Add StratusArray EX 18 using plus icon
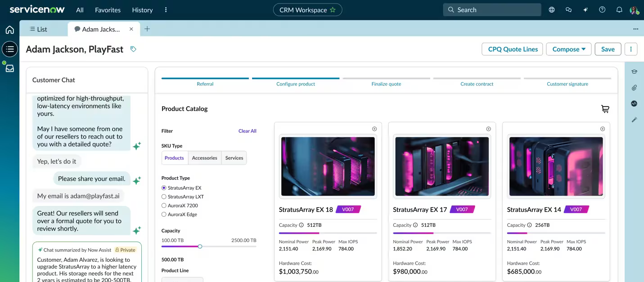 click(x=374, y=129)
